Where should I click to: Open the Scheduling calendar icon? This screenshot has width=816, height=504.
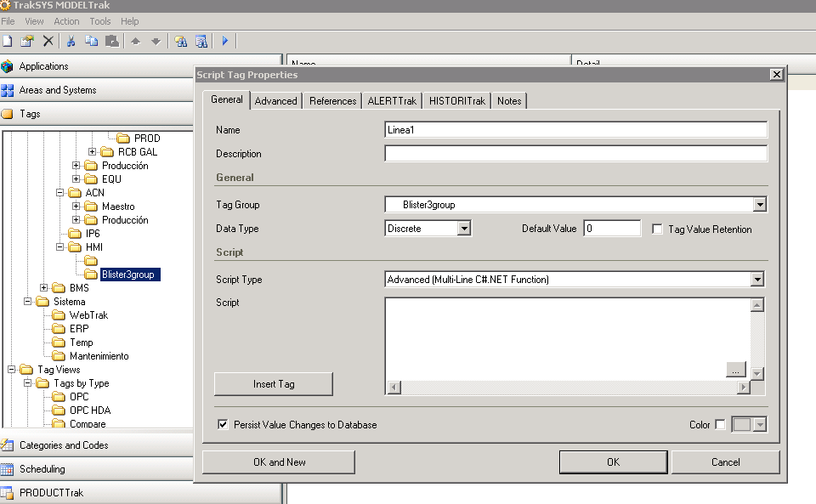8,469
